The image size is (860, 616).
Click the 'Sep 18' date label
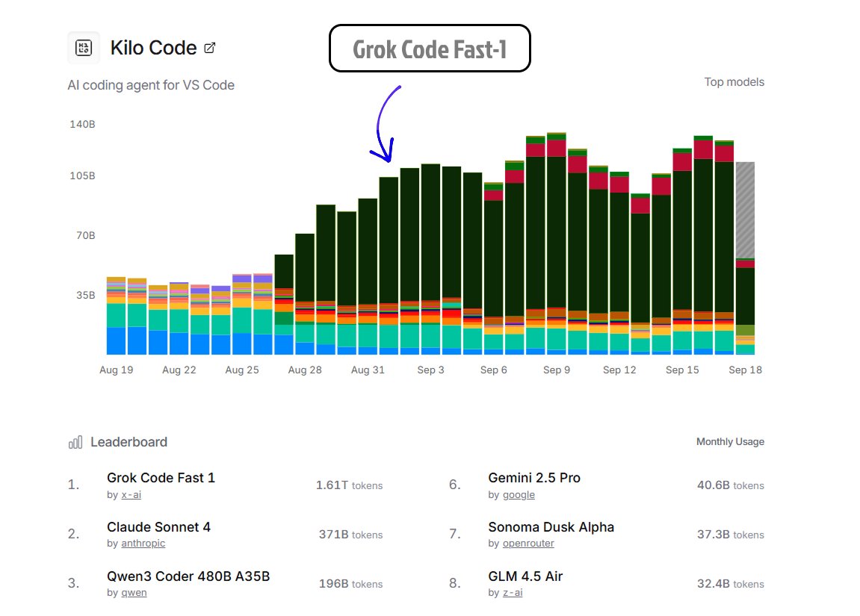pyautogui.click(x=745, y=370)
